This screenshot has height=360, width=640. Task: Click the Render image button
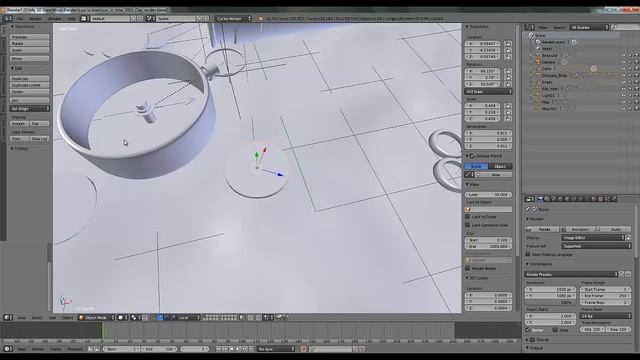click(x=542, y=229)
